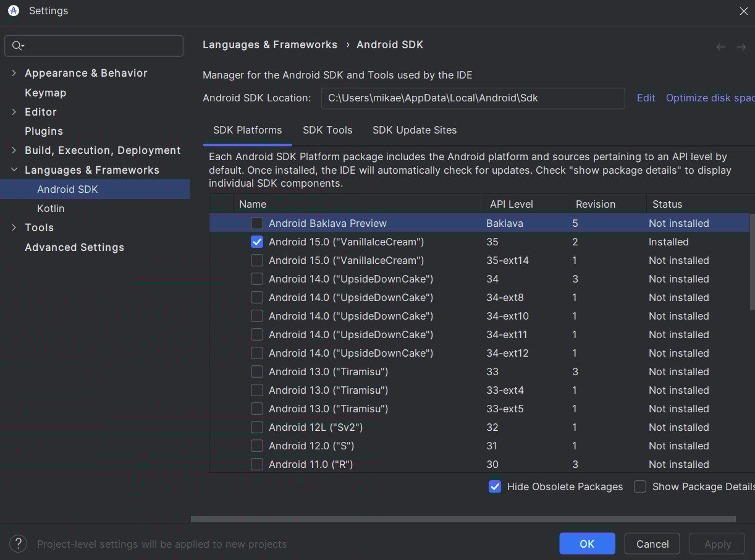Sort by the Name column header
Viewport: 755px width, 560px height.
pyautogui.click(x=358, y=204)
